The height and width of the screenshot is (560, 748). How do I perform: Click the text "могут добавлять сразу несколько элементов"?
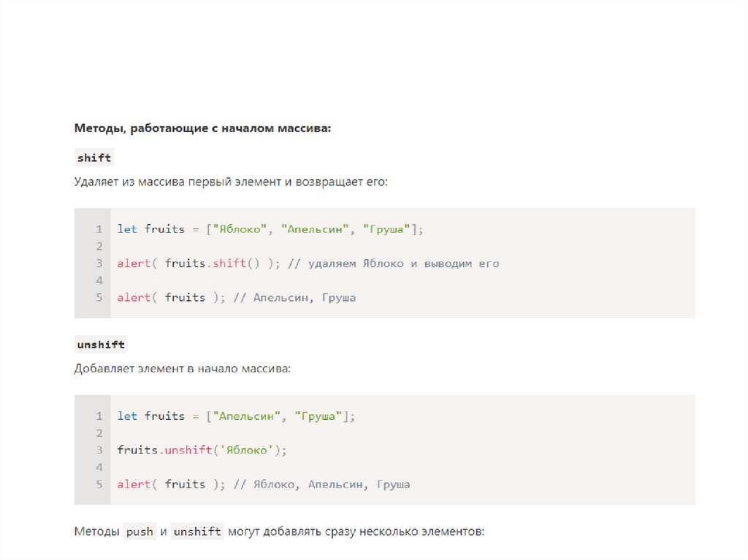coord(356,532)
